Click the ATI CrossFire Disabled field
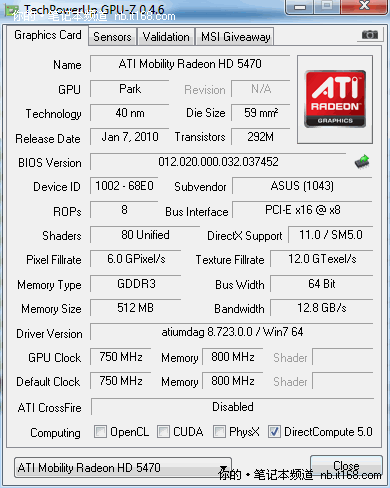Screen dimensions: 390x488 point(233,407)
